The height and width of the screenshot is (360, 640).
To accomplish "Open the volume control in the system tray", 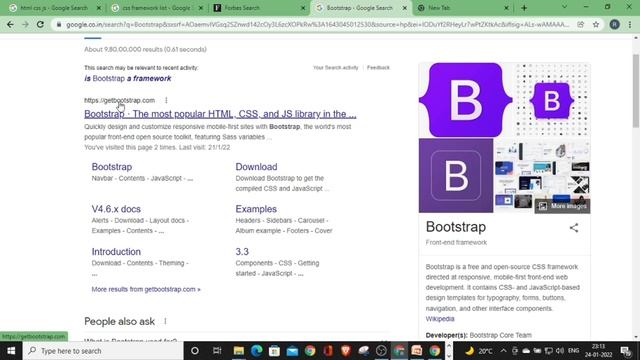I will click(x=560, y=351).
